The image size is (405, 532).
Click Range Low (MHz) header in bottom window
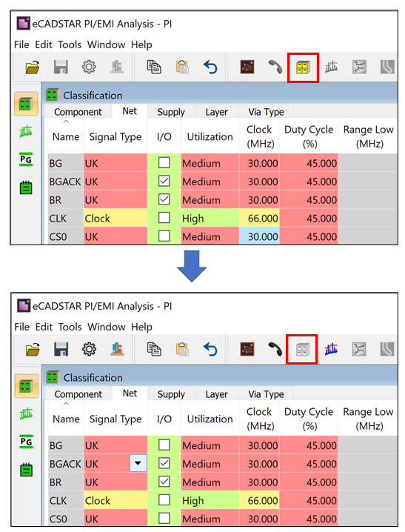point(368,419)
